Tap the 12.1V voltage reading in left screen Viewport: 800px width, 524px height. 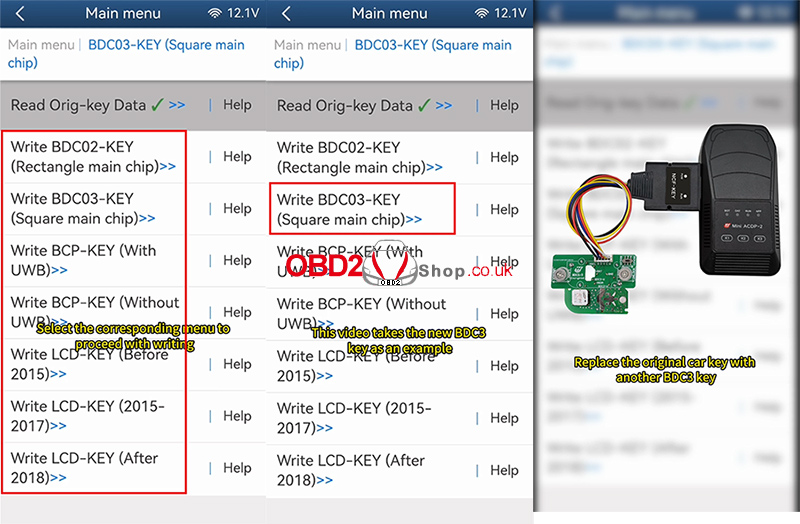pos(243,13)
